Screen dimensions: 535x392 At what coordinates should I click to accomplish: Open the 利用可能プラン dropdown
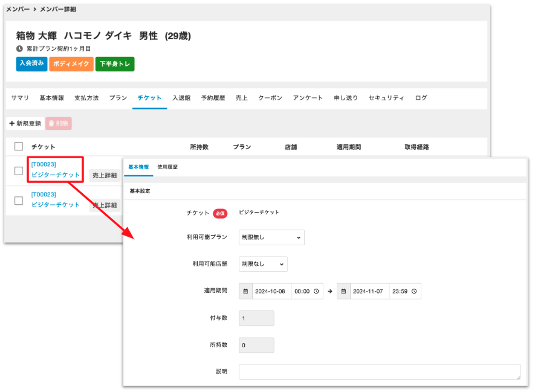coord(271,237)
